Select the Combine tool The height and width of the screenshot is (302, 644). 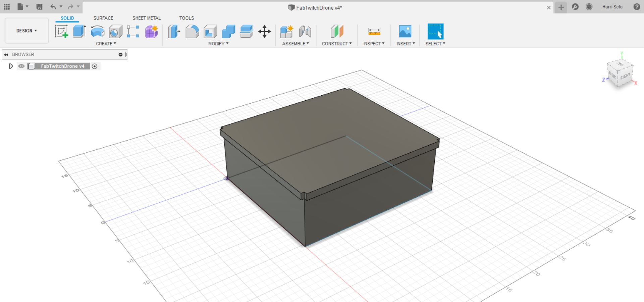pos(228,32)
